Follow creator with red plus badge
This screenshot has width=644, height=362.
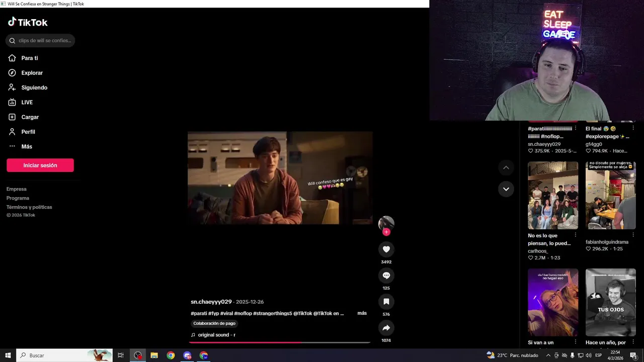(386, 232)
